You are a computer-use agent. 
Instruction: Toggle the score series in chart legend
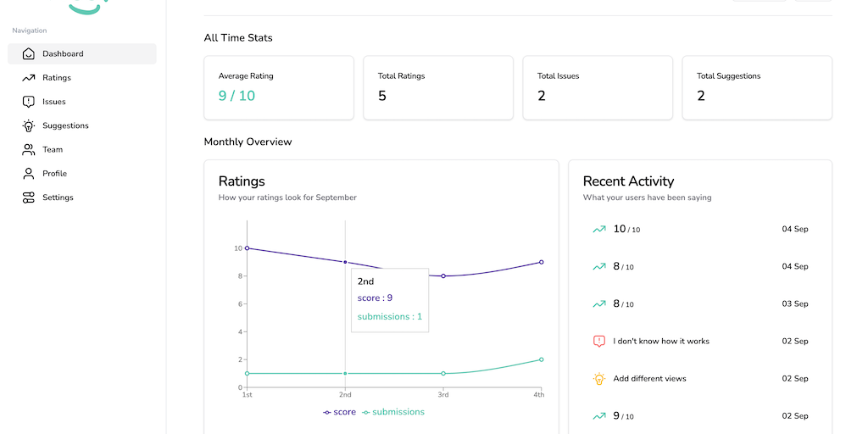pyautogui.click(x=340, y=412)
